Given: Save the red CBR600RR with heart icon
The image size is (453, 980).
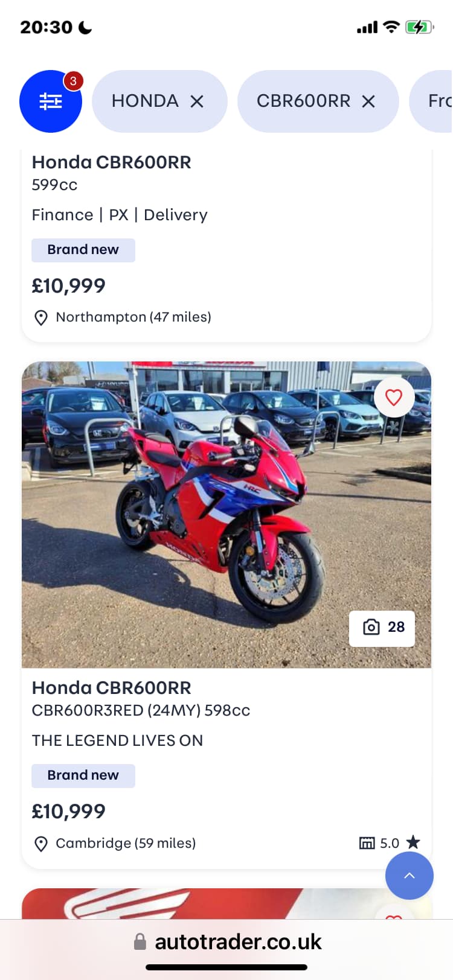Looking at the screenshot, I should (x=394, y=397).
